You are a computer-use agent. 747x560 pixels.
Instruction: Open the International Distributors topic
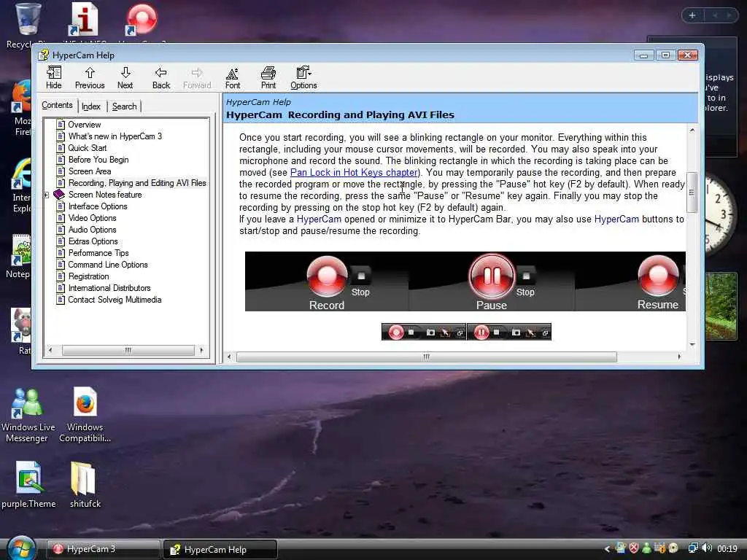point(109,288)
